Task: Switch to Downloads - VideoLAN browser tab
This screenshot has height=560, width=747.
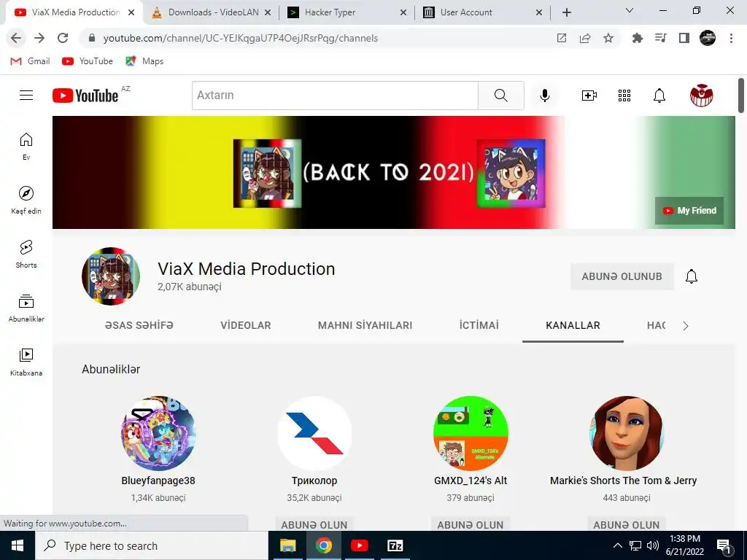Action: 212,12
